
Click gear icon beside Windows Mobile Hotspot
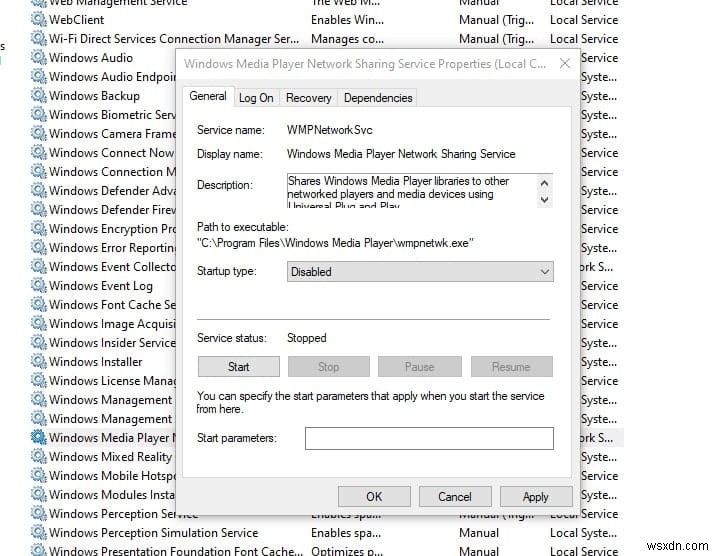[39, 476]
